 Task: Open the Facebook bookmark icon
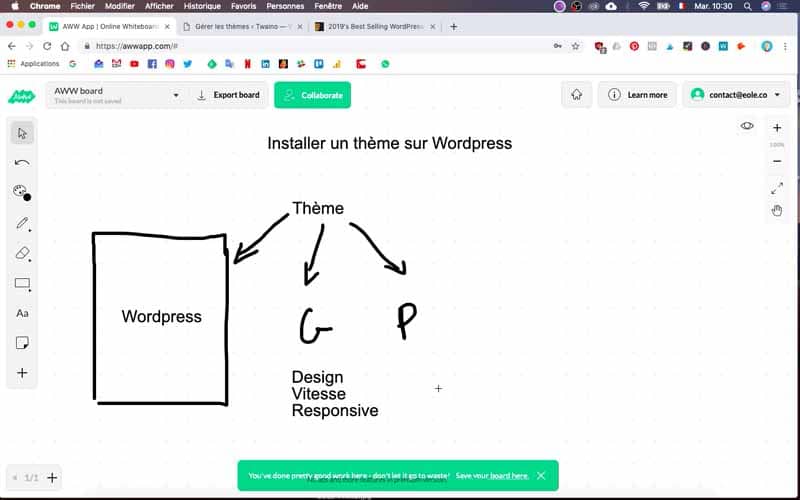tap(152, 64)
